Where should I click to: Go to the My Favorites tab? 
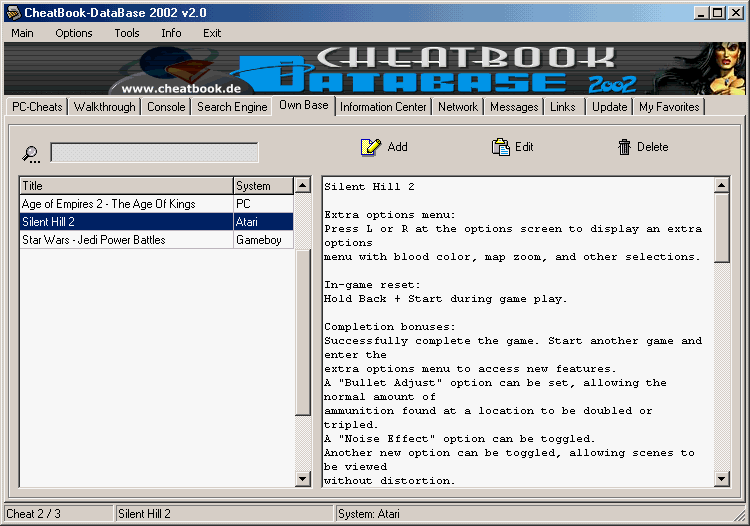tap(669, 107)
